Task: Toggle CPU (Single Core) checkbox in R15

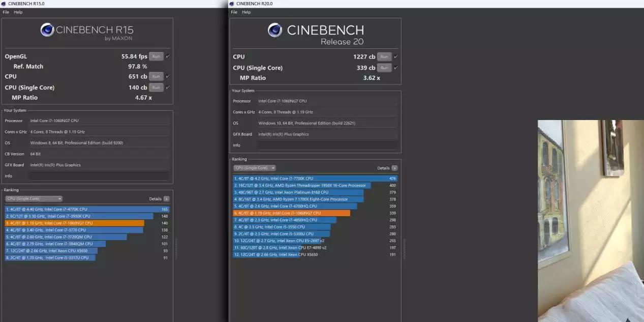Action: point(168,87)
